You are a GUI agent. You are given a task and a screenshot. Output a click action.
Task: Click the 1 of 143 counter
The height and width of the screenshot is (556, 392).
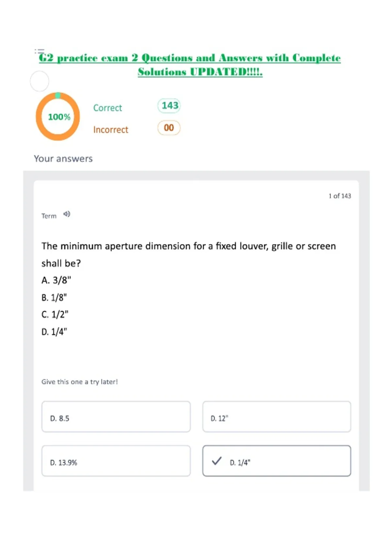(x=340, y=196)
